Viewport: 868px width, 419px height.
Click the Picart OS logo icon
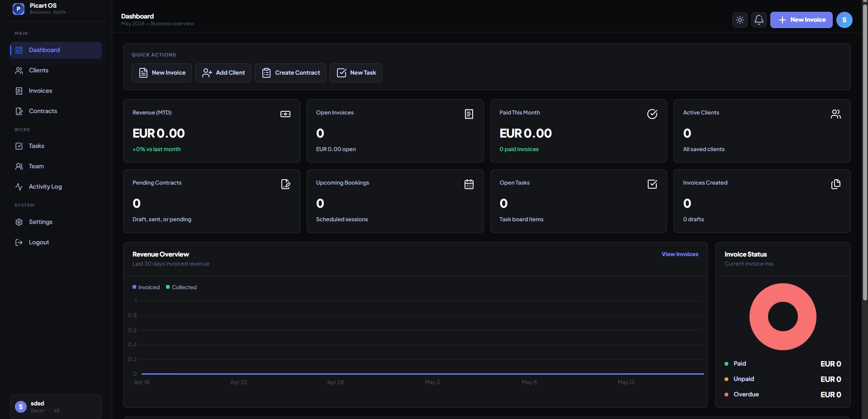coord(19,9)
